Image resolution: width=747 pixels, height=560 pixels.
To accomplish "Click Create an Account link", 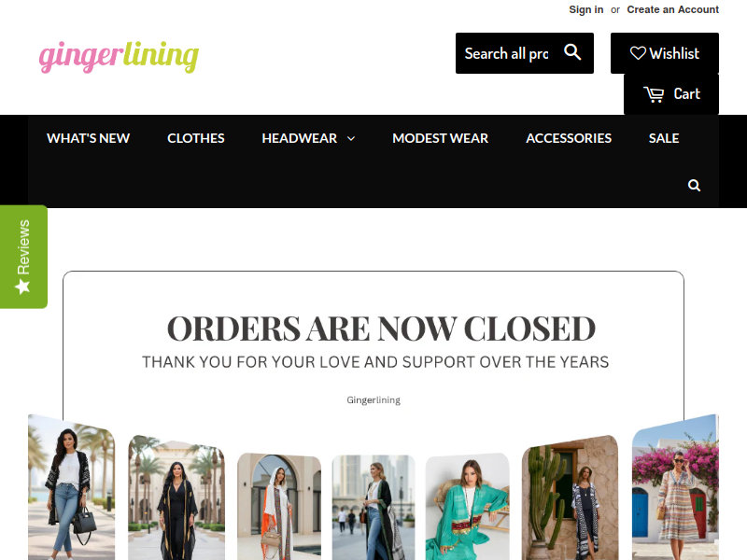I will click(x=672, y=9).
